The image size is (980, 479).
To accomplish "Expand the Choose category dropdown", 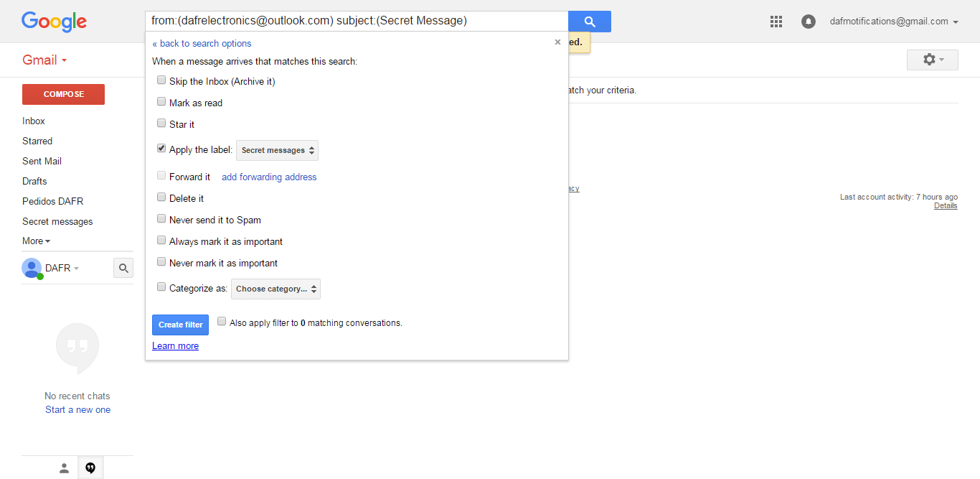I will 275,289.
